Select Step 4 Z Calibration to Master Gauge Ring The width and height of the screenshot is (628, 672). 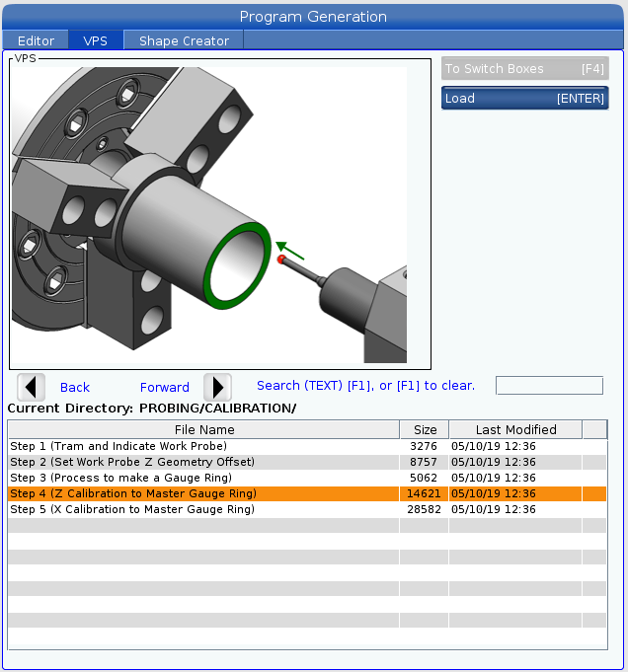[133, 493]
